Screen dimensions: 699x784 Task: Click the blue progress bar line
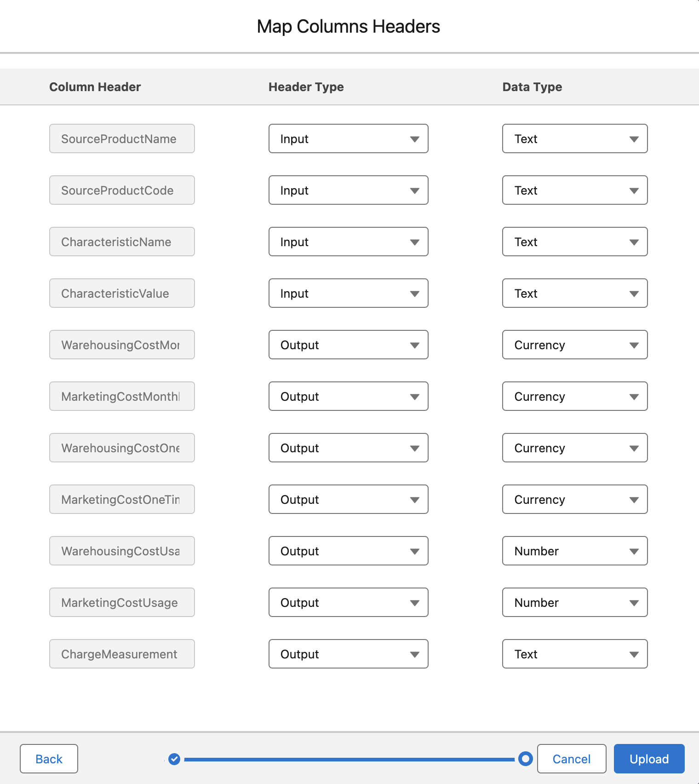[x=349, y=759]
